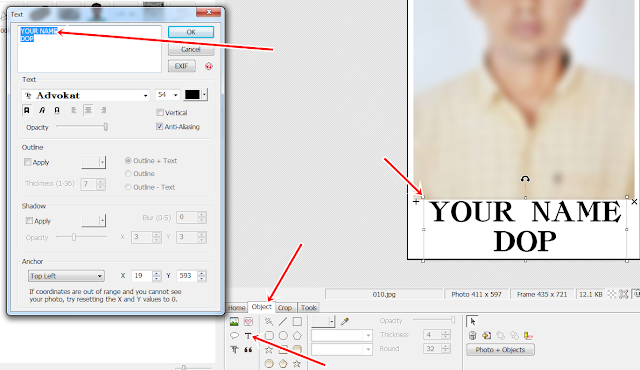Click inside the text entry box
This screenshot has width=640, height=370.
tap(89, 49)
